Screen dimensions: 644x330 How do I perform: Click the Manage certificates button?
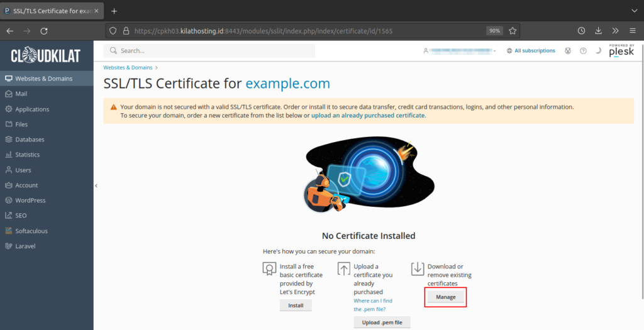(x=445, y=297)
